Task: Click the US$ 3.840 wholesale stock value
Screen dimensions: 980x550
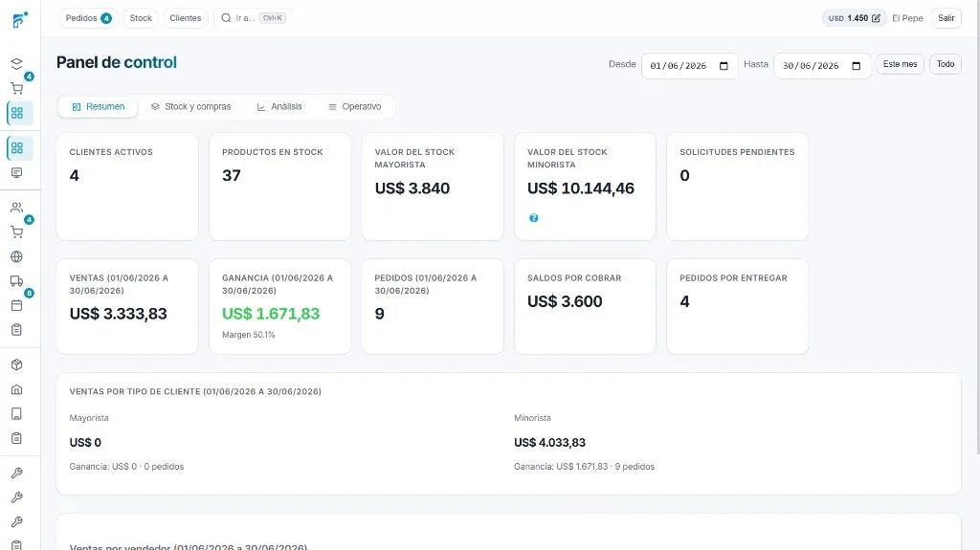Action: pos(412,188)
